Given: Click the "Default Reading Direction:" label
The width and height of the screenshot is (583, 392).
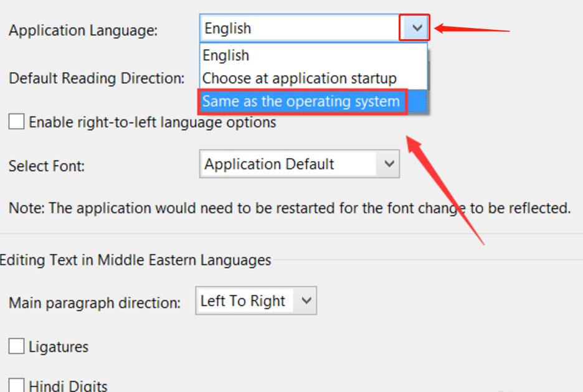Looking at the screenshot, I should pos(97,78).
